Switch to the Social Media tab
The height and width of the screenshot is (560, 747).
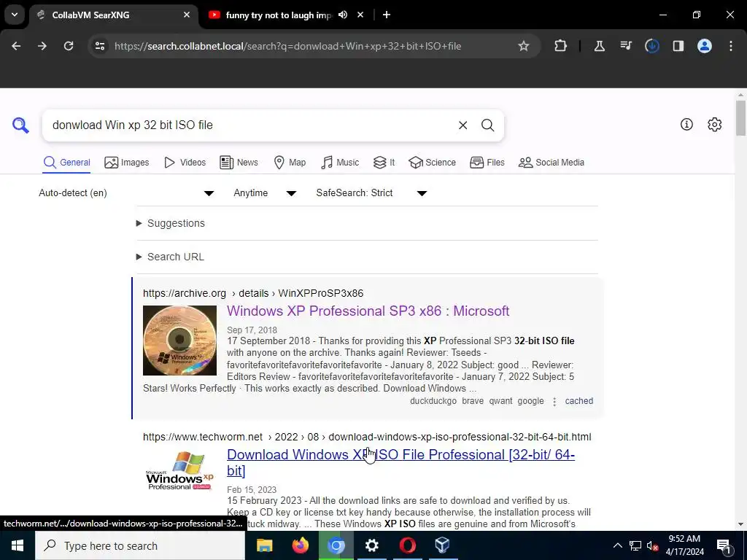[551, 163]
